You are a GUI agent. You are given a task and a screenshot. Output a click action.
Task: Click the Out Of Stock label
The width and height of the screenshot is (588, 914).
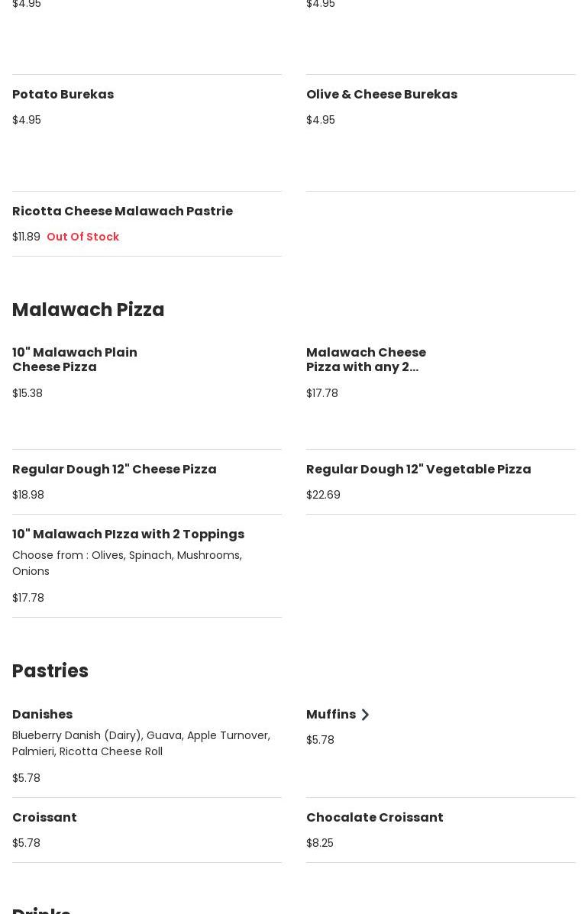coord(82,237)
